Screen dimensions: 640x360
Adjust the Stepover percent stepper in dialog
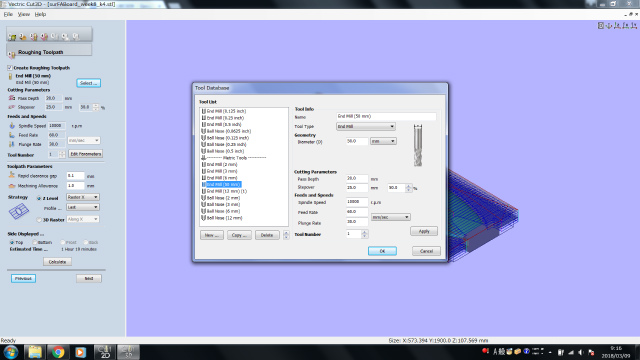point(409,188)
